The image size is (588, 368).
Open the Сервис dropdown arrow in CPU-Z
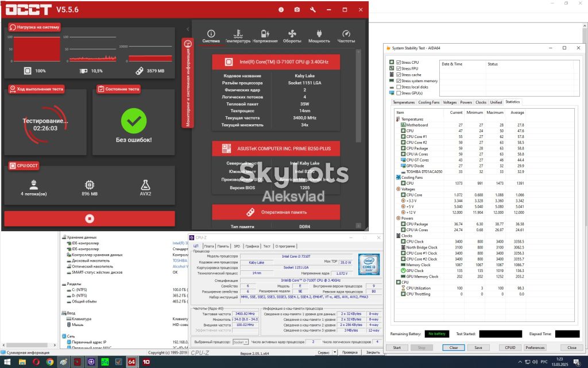pos(335,352)
